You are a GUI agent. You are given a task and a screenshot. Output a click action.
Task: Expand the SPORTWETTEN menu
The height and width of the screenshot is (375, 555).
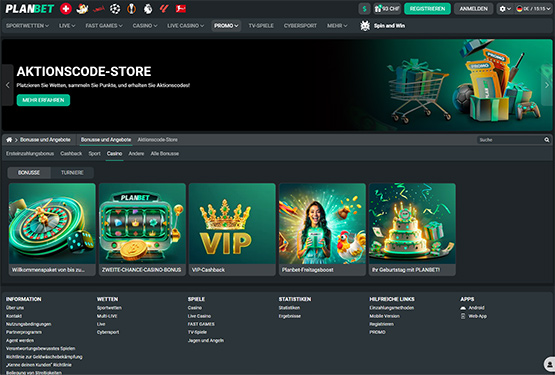(27, 25)
